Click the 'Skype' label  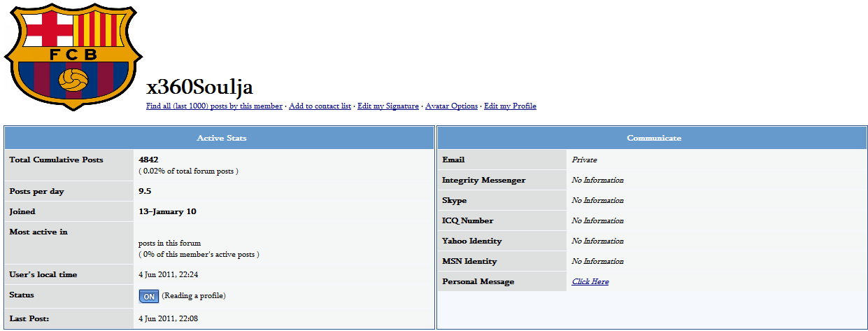[x=454, y=200]
